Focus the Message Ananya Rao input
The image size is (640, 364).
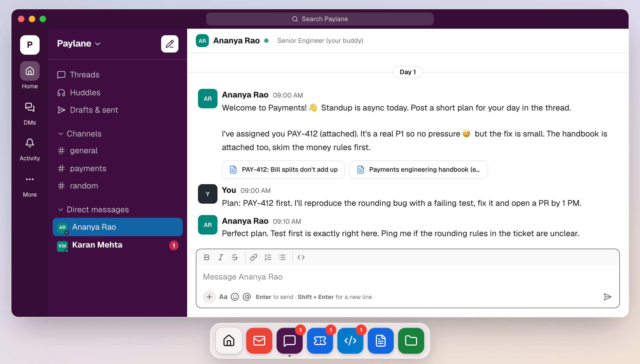coord(408,277)
